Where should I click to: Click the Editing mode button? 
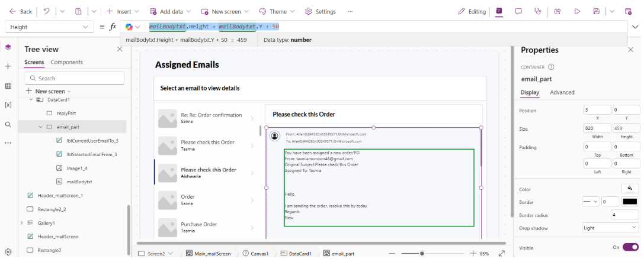point(472,11)
